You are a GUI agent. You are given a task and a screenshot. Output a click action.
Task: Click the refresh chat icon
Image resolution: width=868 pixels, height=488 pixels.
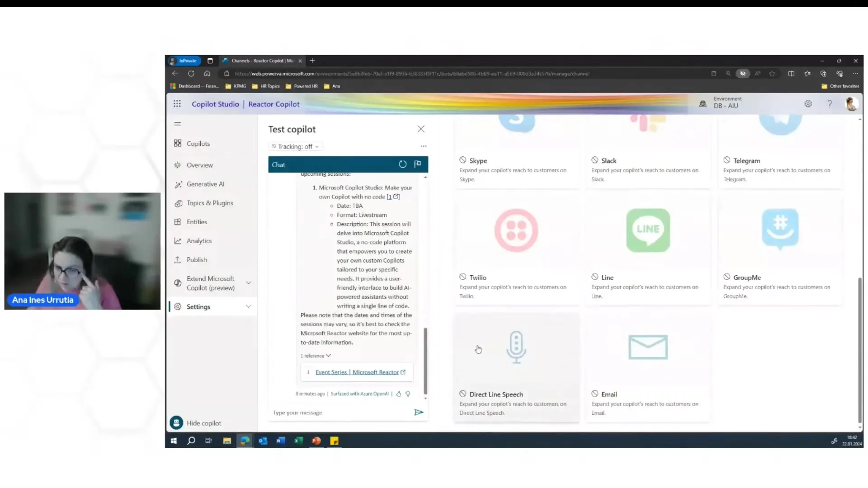[403, 163]
